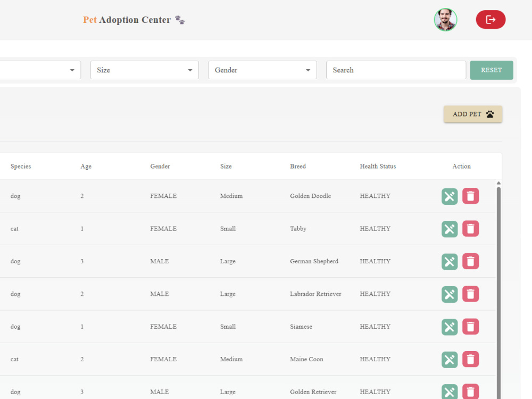The width and height of the screenshot is (532, 399).
Task: Edit the Golden Retriever entry
Action: point(450,392)
